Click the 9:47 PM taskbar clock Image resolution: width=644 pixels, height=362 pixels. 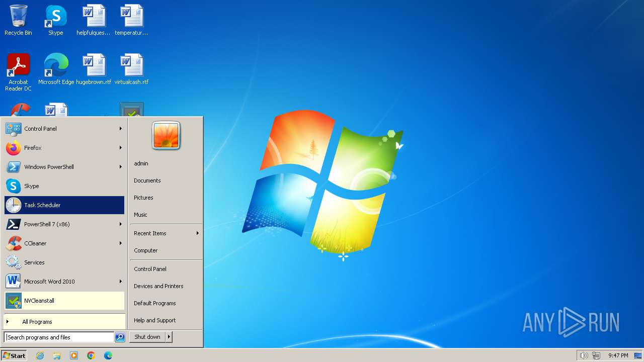pos(618,355)
